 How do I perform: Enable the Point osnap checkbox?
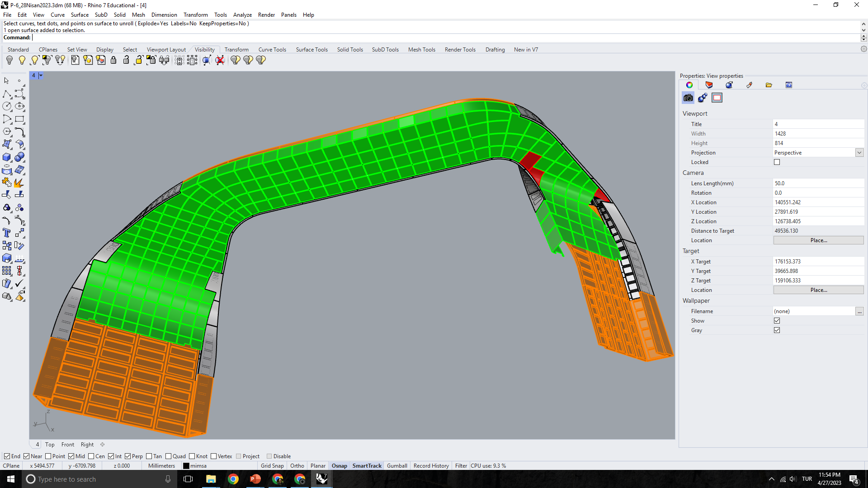[x=48, y=456]
